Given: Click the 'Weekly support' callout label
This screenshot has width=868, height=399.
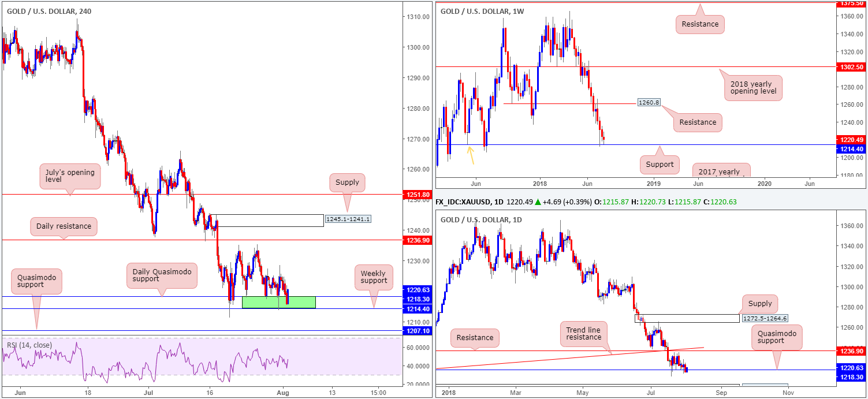Looking at the screenshot, I should (x=374, y=276).
